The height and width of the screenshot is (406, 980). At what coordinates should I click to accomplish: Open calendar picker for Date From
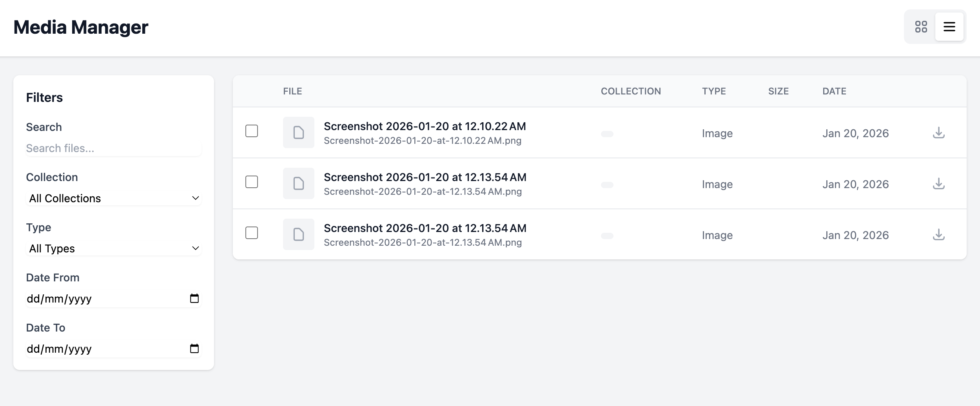194,299
